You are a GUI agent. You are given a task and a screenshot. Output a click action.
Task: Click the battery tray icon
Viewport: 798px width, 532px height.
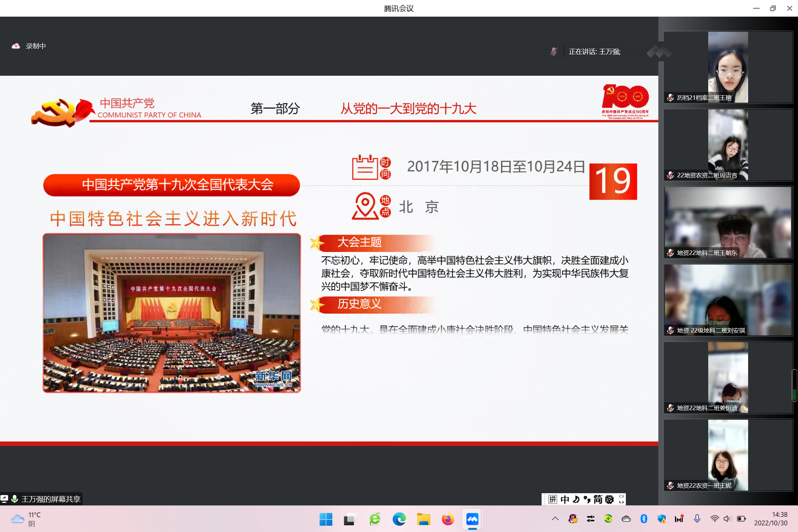point(741,519)
